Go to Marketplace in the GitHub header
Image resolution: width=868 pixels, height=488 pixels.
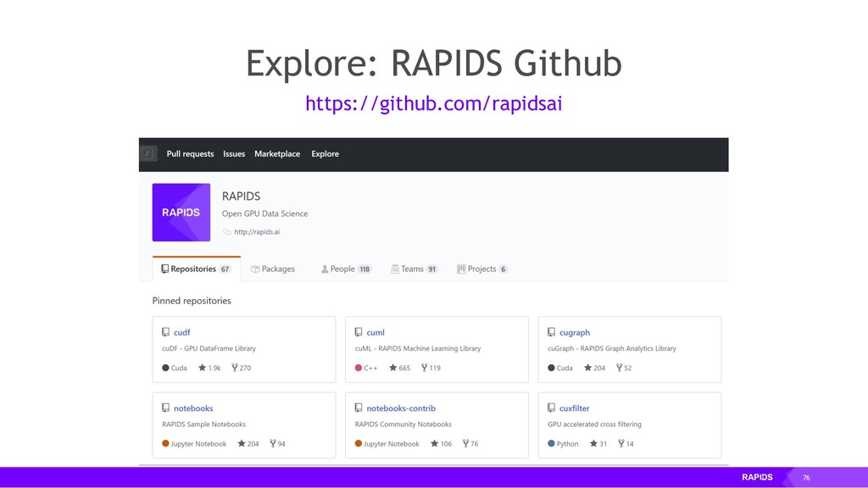click(x=277, y=154)
